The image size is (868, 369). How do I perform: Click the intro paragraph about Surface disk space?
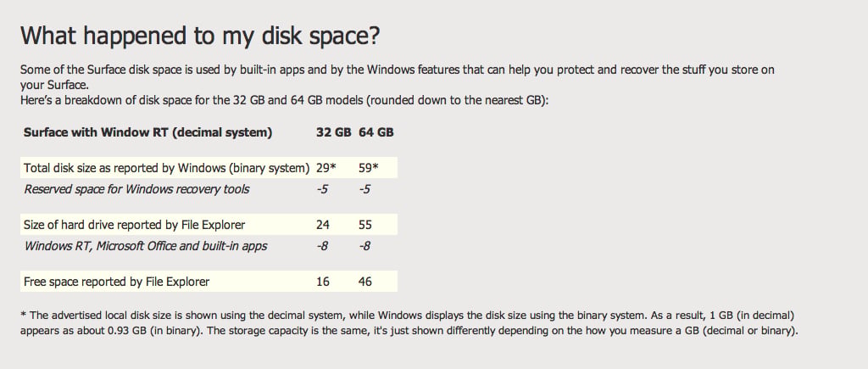pyautogui.click(x=398, y=77)
